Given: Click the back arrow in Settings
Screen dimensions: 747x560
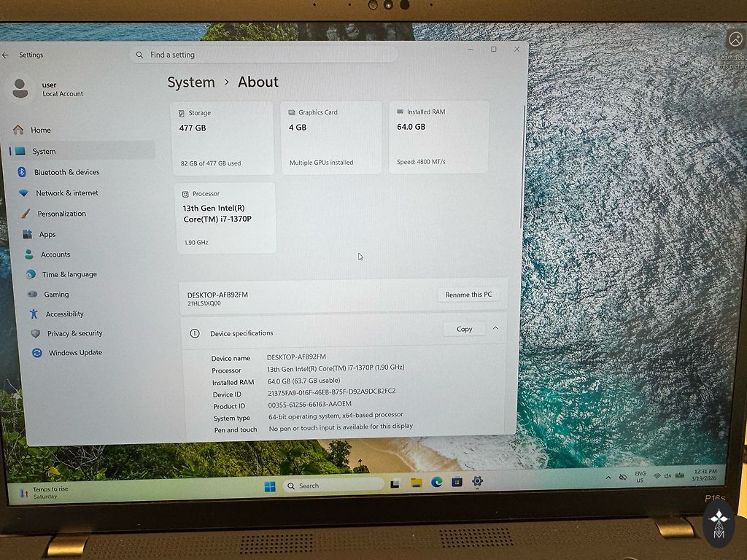Looking at the screenshot, I should click(6, 55).
